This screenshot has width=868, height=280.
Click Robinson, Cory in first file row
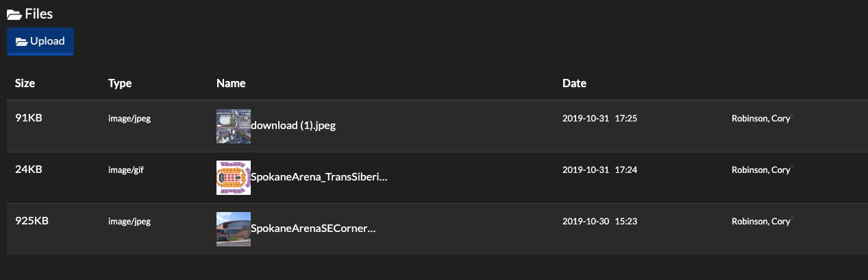(x=760, y=118)
